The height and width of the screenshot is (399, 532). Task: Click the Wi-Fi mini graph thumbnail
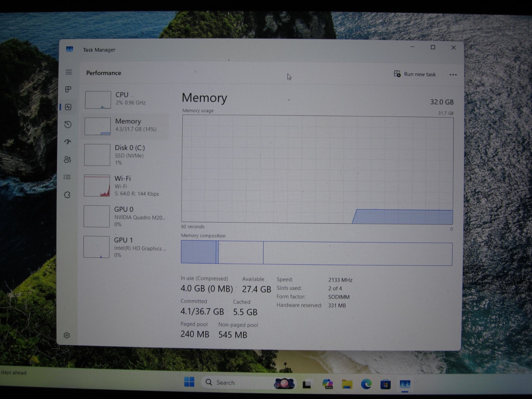pos(97,186)
